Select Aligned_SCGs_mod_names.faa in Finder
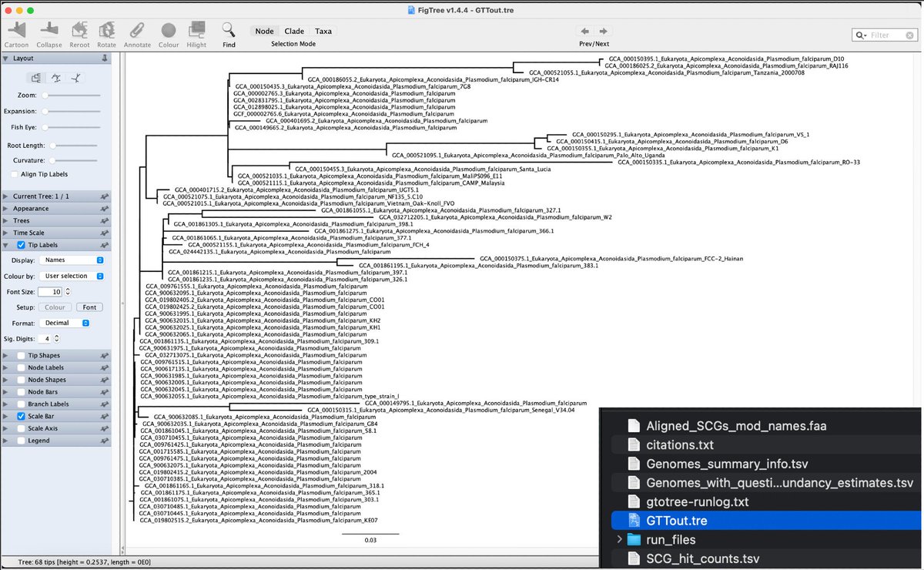Viewport: 924px width, 570px height. click(737, 426)
